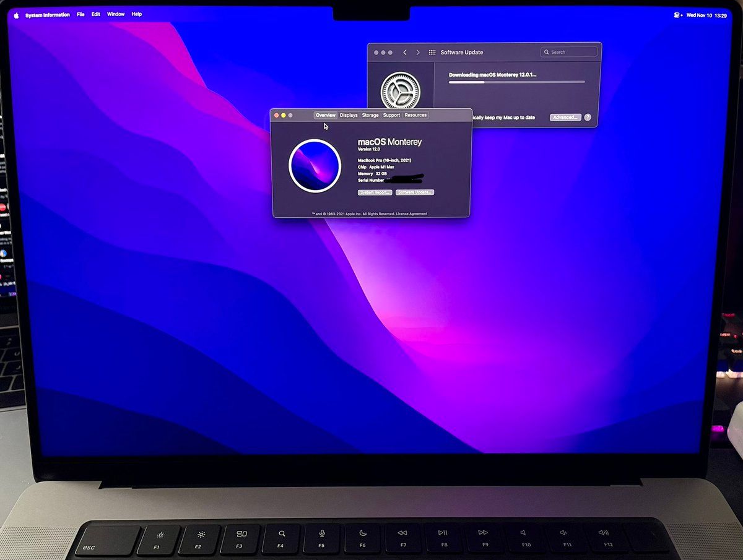Image resolution: width=743 pixels, height=560 pixels.
Task: Switch to the Displays tab
Action: point(349,115)
